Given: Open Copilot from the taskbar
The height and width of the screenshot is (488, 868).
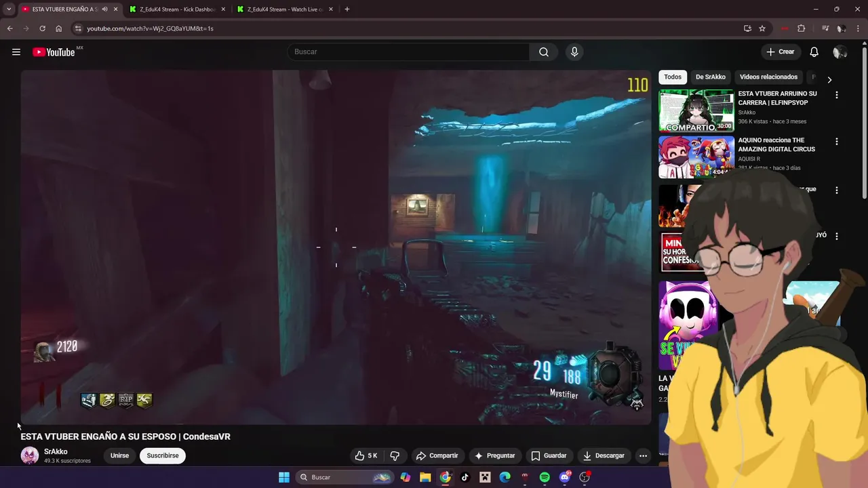Looking at the screenshot, I should pyautogui.click(x=406, y=477).
